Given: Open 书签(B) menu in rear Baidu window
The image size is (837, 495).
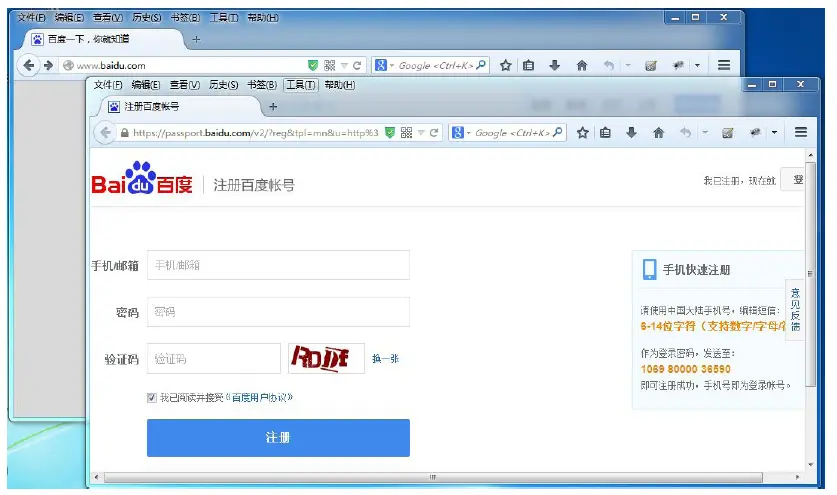Looking at the screenshot, I should (x=185, y=17).
